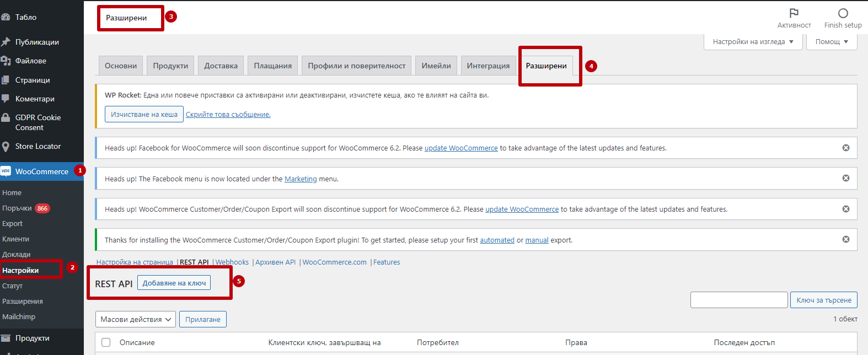Click the WooCommerce logo icon in sidebar
The width and height of the screenshot is (868, 355).
tap(6, 171)
